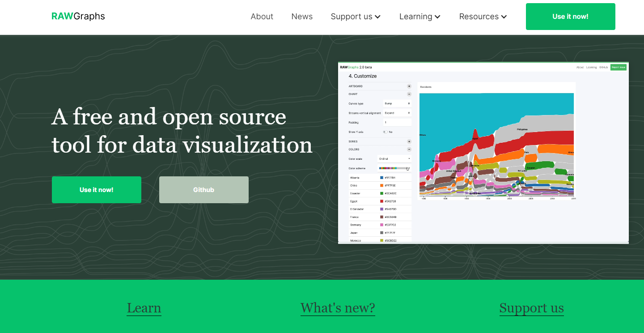Click the RAWGraphs logo

[x=78, y=17]
